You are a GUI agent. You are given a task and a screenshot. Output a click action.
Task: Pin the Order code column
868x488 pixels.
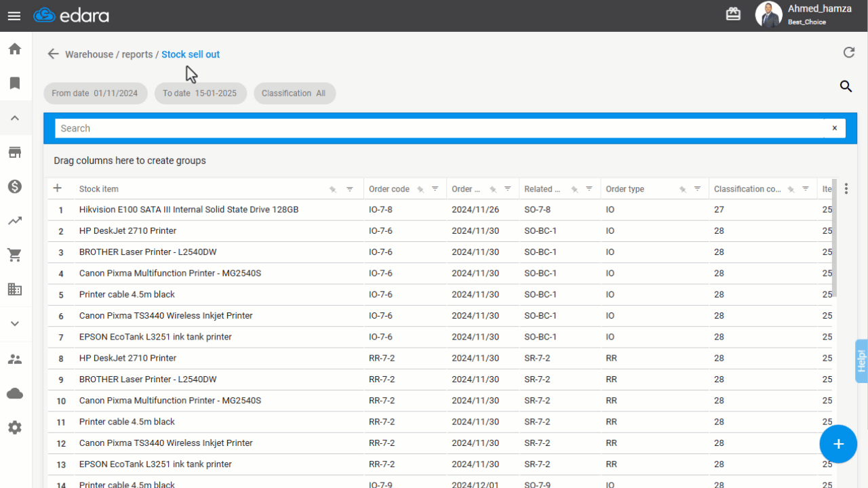click(420, 189)
